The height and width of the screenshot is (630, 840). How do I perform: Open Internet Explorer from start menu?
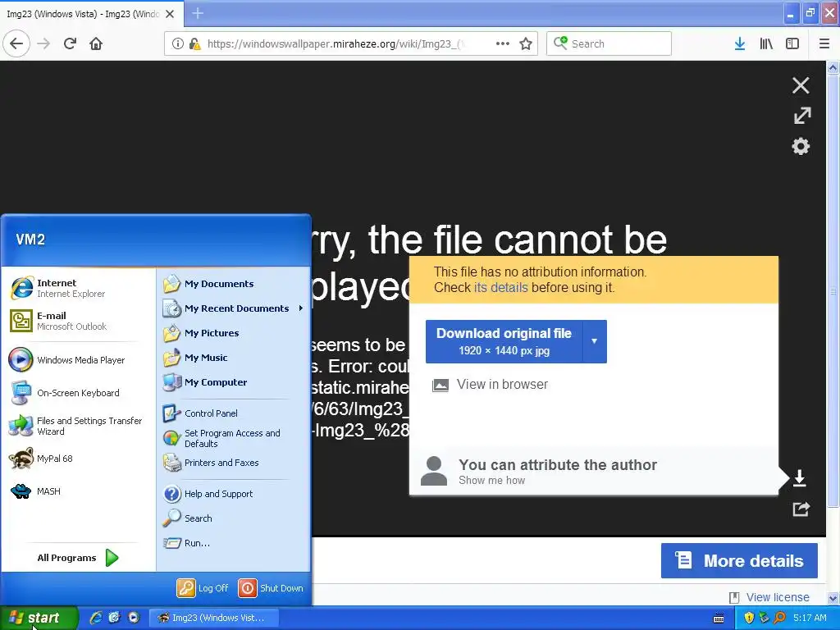point(80,288)
